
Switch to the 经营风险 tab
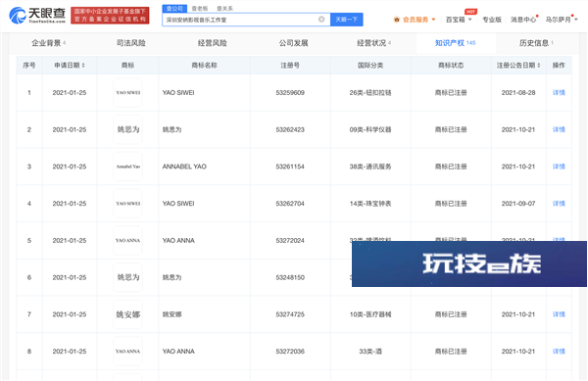point(213,43)
